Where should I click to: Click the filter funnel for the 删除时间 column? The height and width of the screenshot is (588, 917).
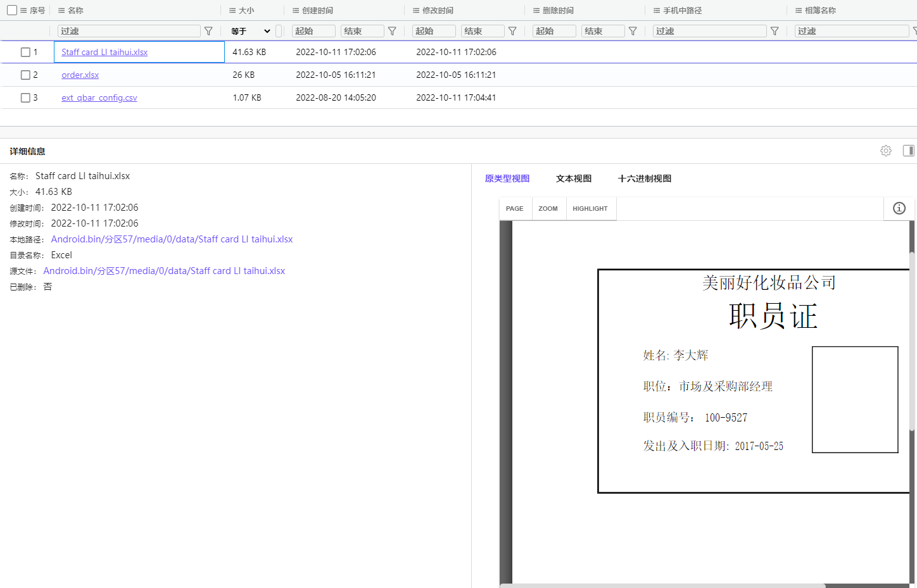tap(633, 30)
